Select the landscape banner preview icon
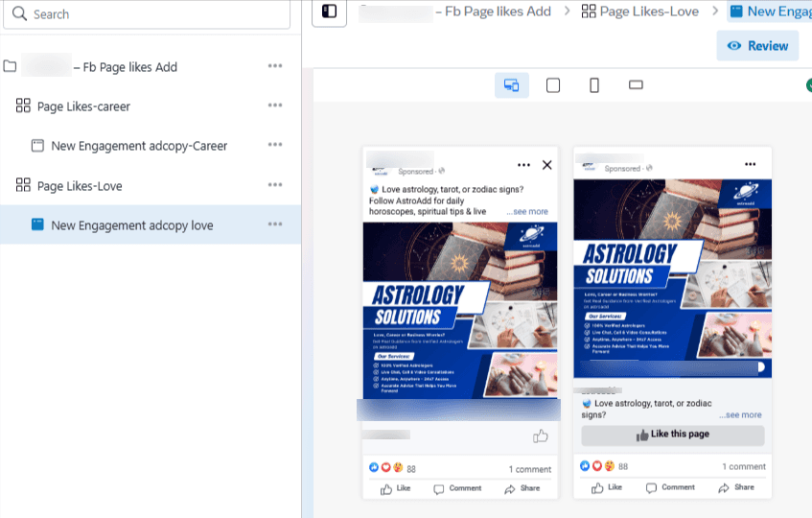812x518 pixels. [x=636, y=84]
